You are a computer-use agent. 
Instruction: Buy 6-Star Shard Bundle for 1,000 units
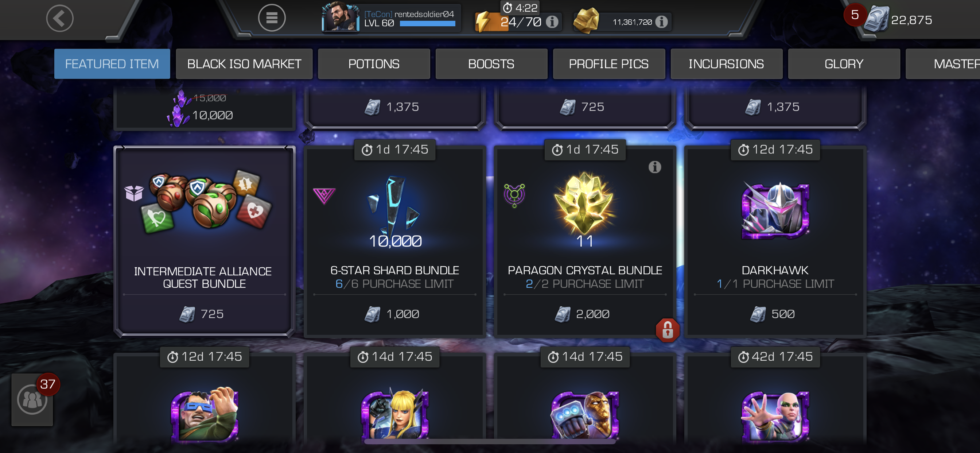pos(394,314)
